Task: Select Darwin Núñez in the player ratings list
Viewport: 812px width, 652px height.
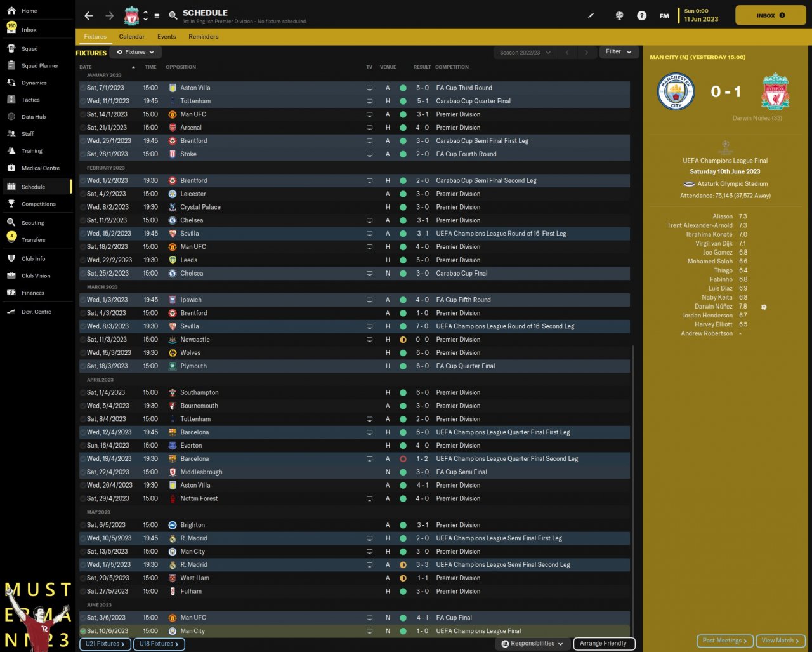Action: (x=713, y=307)
